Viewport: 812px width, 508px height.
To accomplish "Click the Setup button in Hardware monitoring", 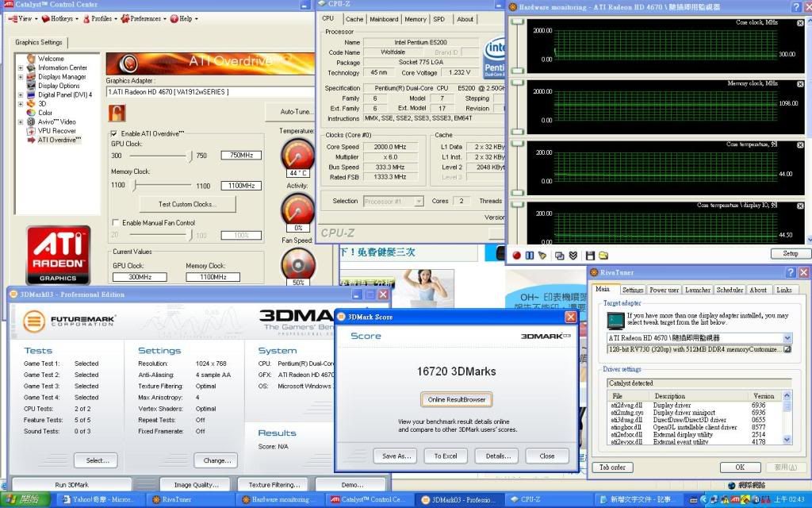I will pos(790,253).
